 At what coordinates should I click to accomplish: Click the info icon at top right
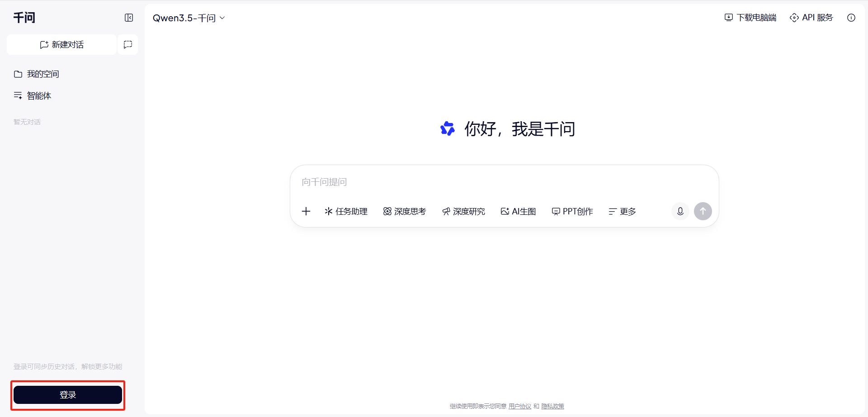851,18
